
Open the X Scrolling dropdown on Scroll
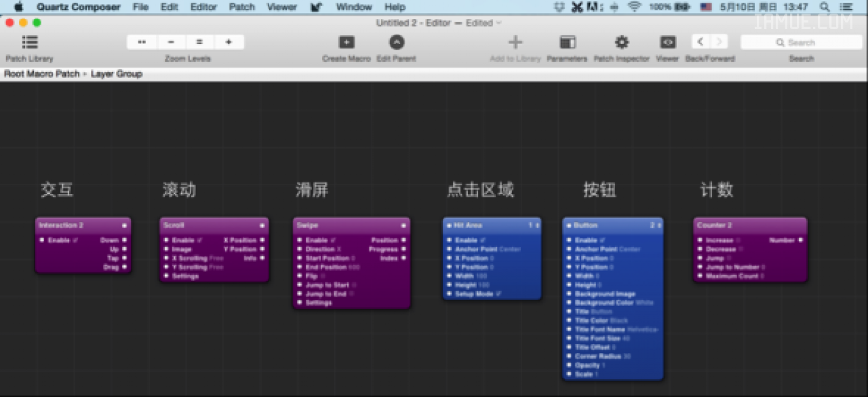coord(216,258)
